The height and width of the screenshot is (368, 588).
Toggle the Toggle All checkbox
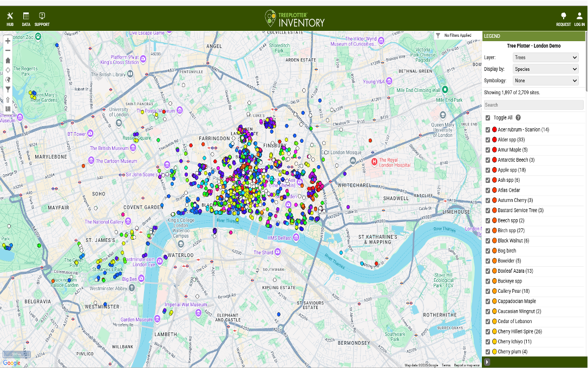click(488, 118)
